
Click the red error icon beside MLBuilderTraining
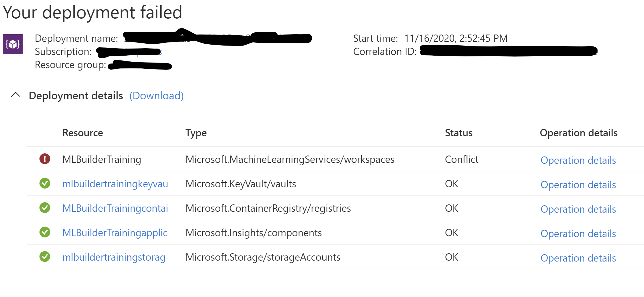(x=44, y=159)
